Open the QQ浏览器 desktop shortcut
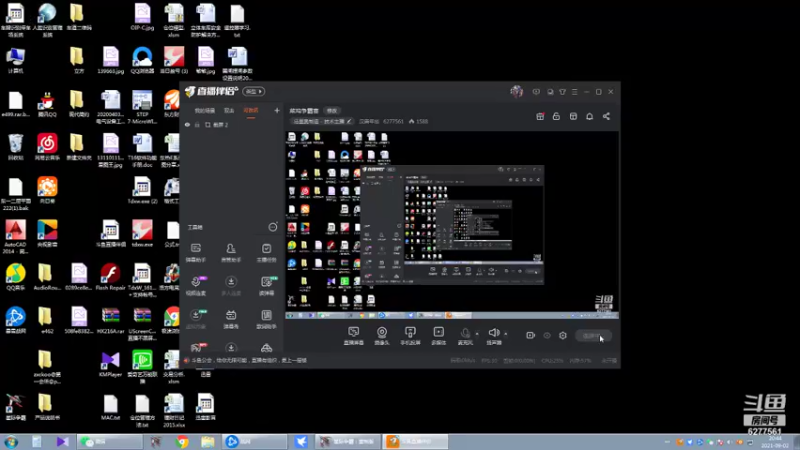The height and width of the screenshot is (450, 800). [x=142, y=61]
